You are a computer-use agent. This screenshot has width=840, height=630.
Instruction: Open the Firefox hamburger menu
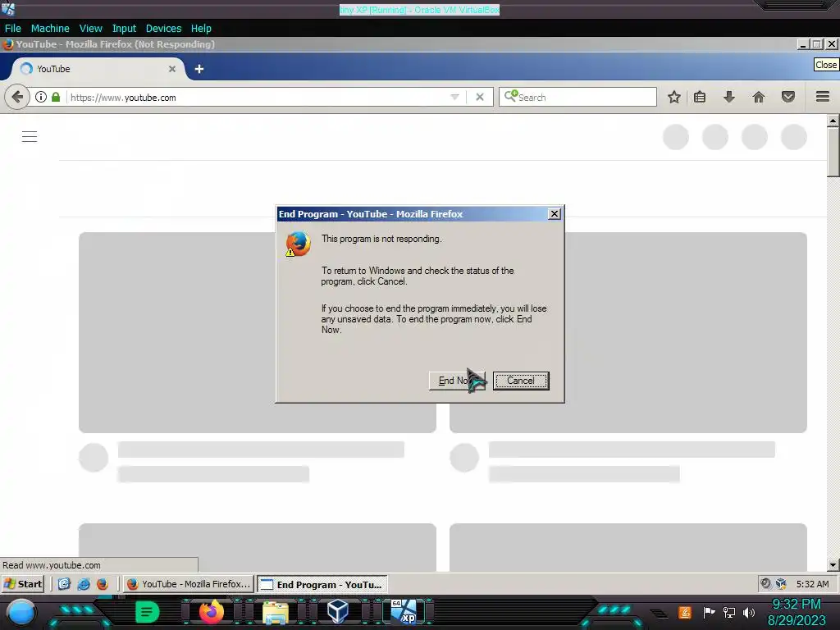coord(823,97)
